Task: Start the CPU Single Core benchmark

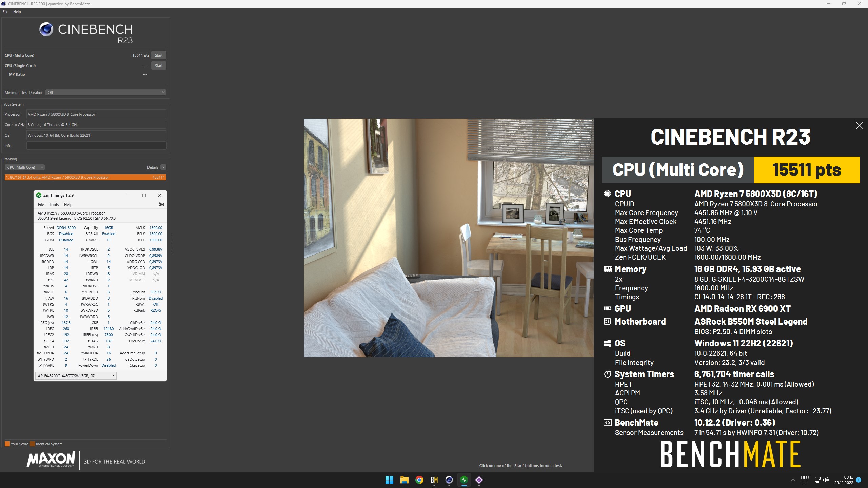Action: point(159,65)
